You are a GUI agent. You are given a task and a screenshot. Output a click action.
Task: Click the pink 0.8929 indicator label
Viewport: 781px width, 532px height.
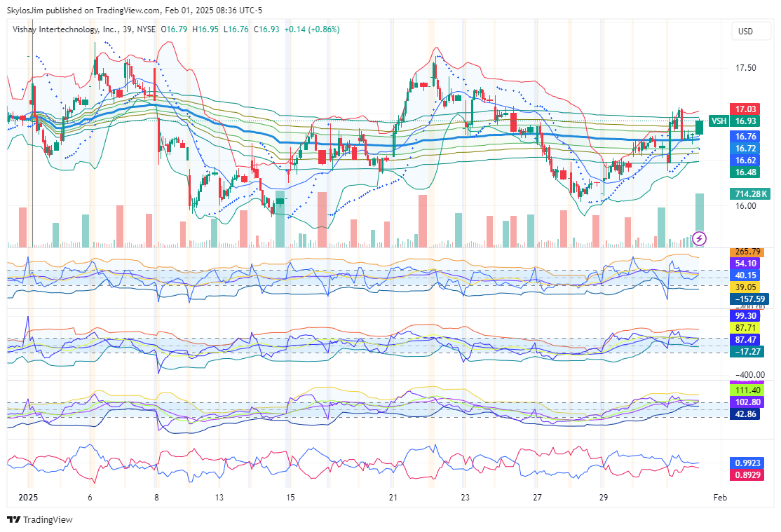point(747,475)
